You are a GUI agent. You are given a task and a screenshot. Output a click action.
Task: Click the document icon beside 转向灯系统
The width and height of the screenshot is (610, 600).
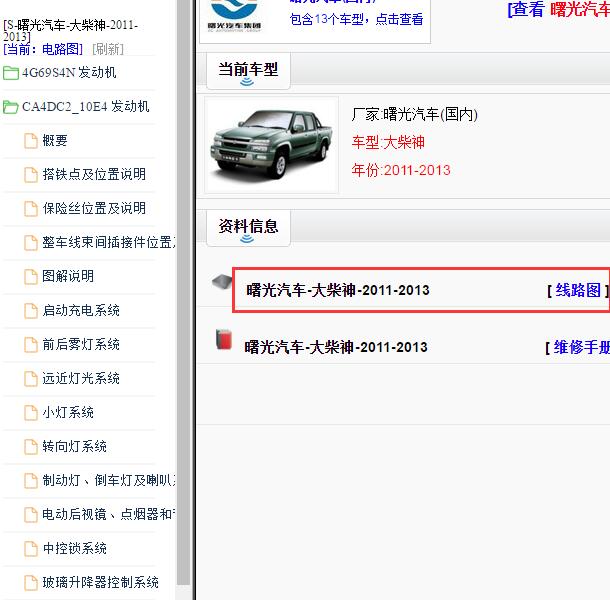point(31,447)
